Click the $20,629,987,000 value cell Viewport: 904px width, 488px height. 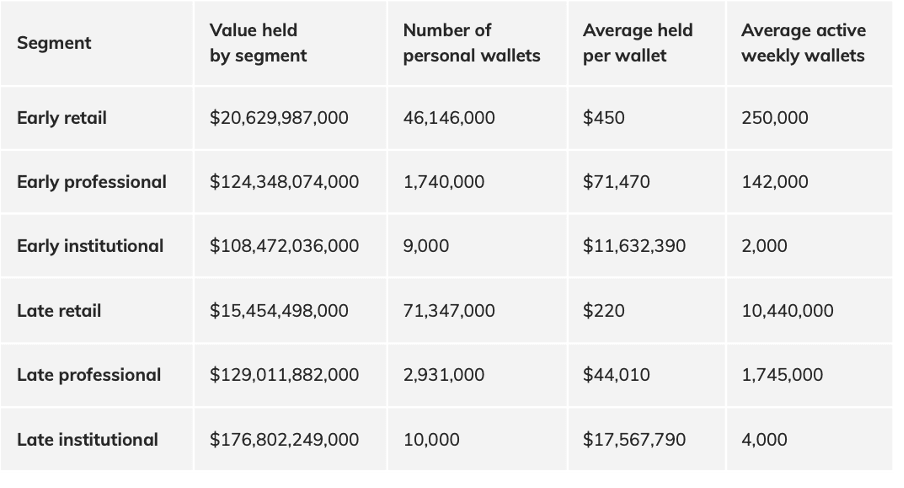point(279,118)
